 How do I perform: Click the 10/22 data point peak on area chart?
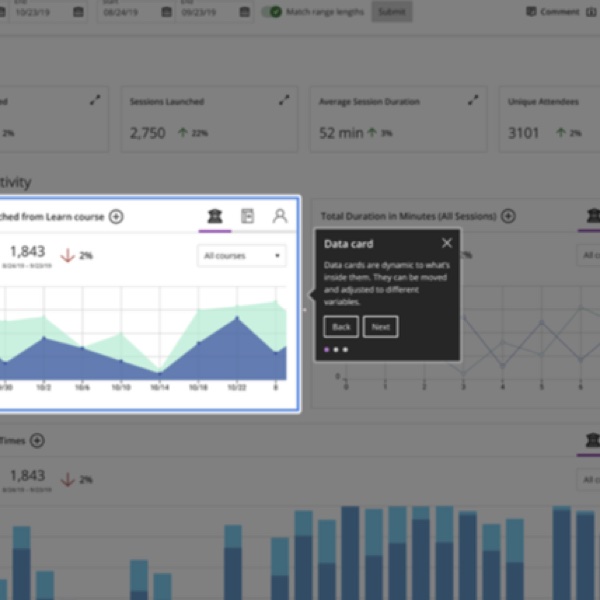(237, 318)
